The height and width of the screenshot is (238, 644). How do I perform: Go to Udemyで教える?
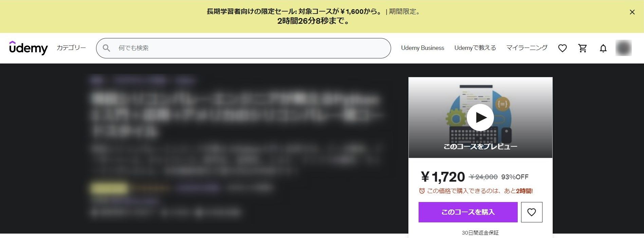[475, 48]
